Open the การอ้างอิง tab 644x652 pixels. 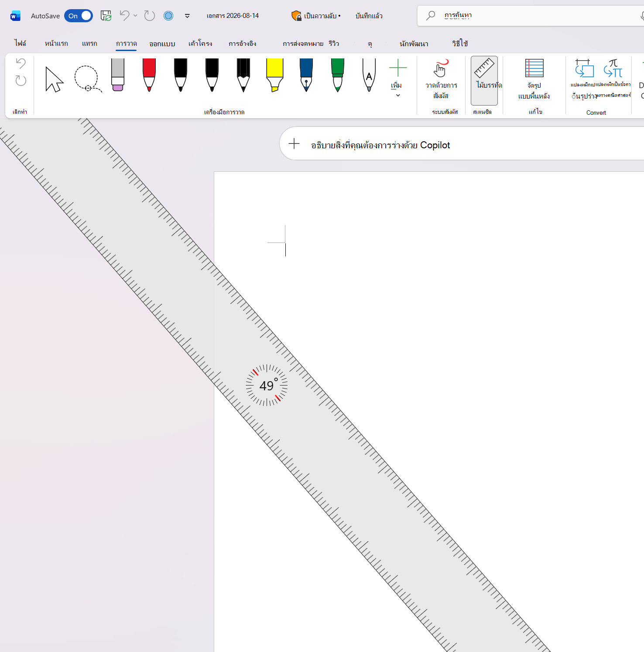(242, 43)
